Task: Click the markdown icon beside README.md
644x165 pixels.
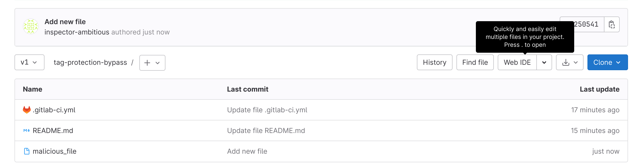Action: (27, 131)
